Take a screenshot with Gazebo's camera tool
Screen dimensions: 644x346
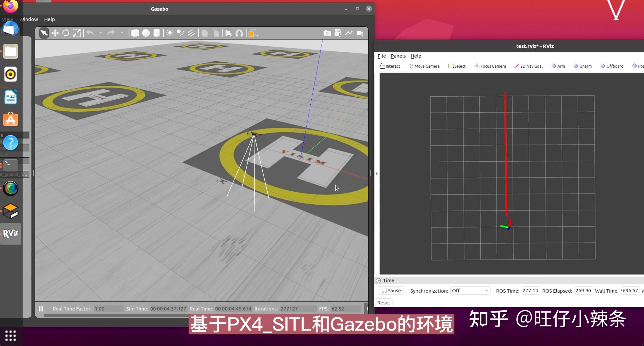pos(327,33)
